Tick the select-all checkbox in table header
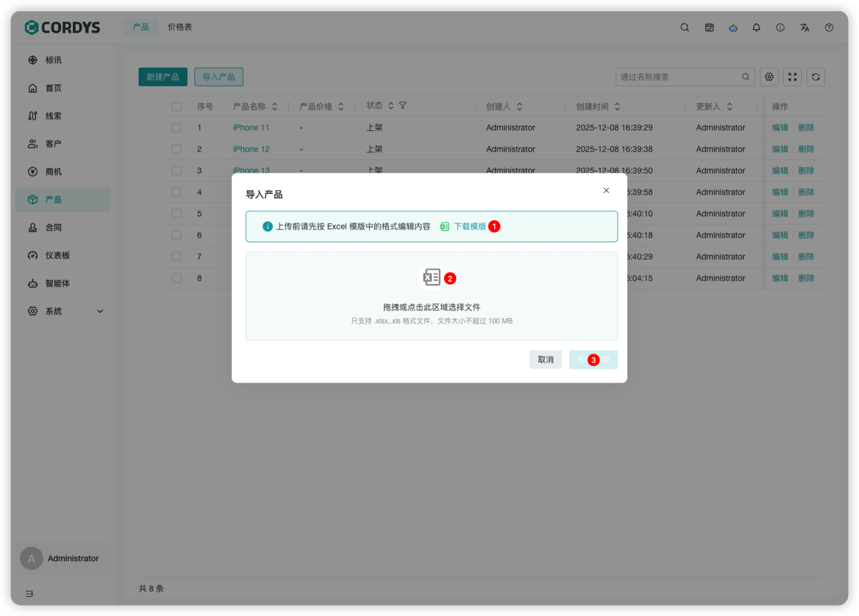 tap(176, 106)
